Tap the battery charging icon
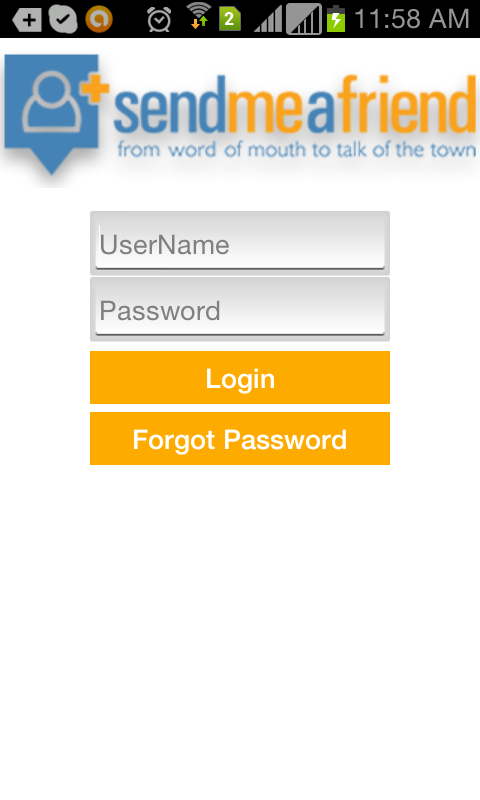The image size is (480, 800). pyautogui.click(x=336, y=18)
